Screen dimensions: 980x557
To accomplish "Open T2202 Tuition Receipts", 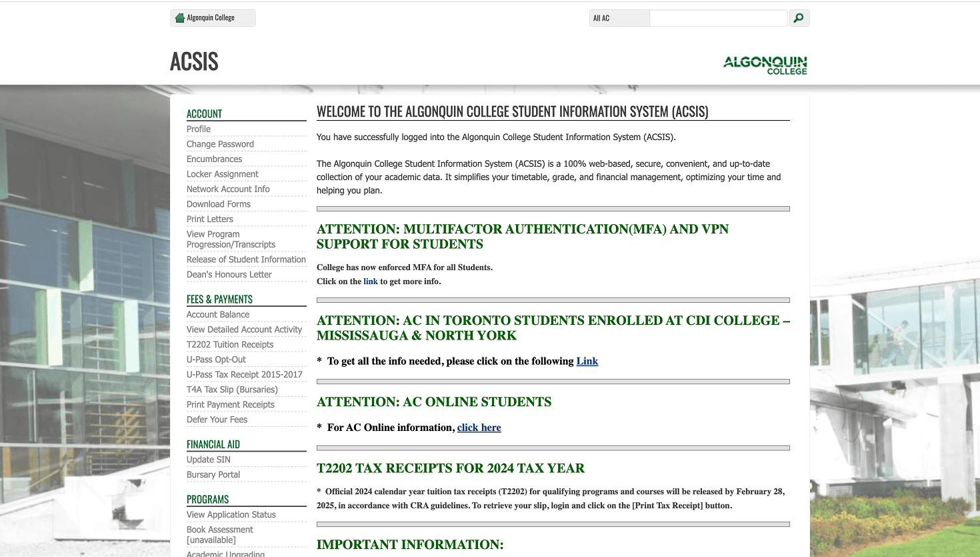I will click(x=230, y=344).
